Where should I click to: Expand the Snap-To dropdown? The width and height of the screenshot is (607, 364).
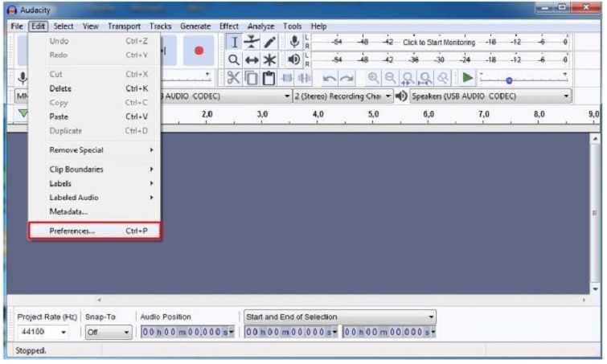pyautogui.click(x=108, y=332)
